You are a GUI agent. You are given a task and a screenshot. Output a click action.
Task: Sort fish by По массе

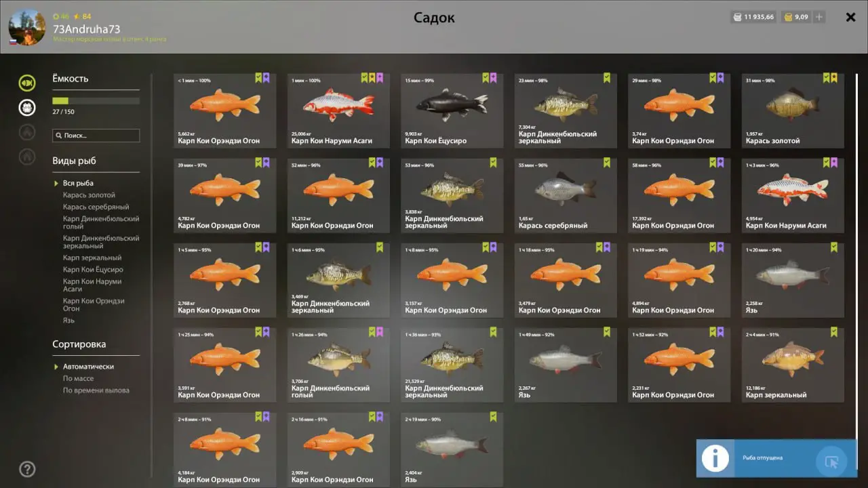[x=79, y=378]
